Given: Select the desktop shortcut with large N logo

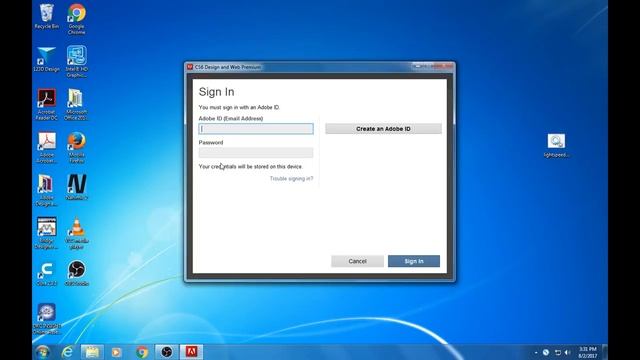Looking at the screenshot, I should coord(77,187).
